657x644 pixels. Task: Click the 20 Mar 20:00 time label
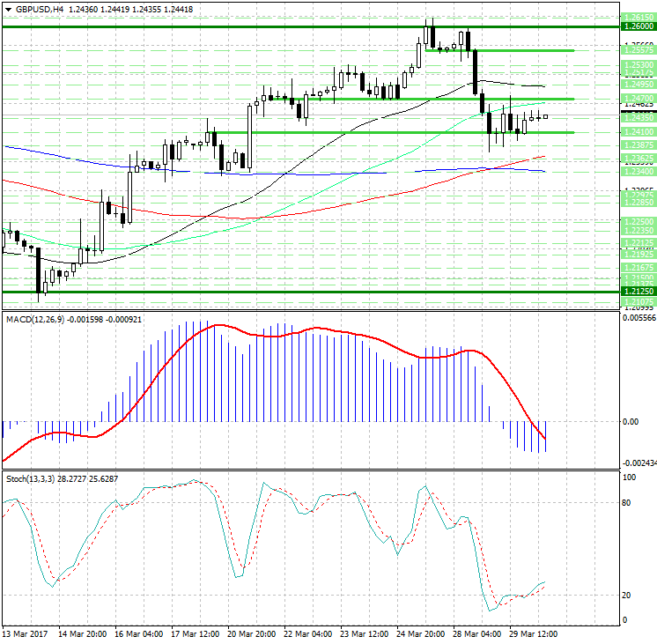pyautogui.click(x=252, y=634)
